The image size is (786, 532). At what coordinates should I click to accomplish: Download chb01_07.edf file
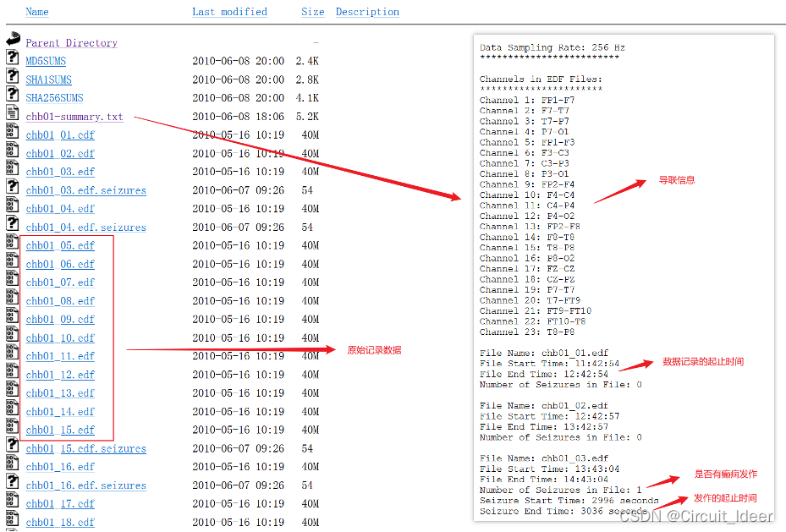click(x=60, y=282)
